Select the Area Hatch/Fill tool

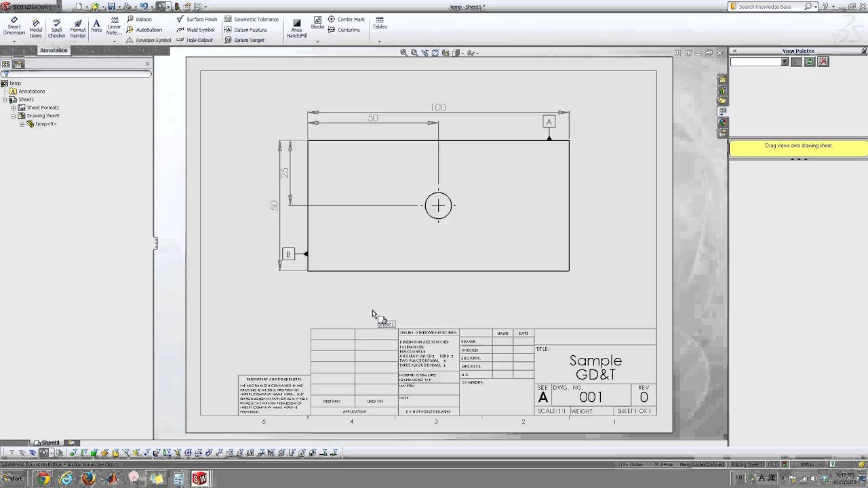(x=296, y=28)
